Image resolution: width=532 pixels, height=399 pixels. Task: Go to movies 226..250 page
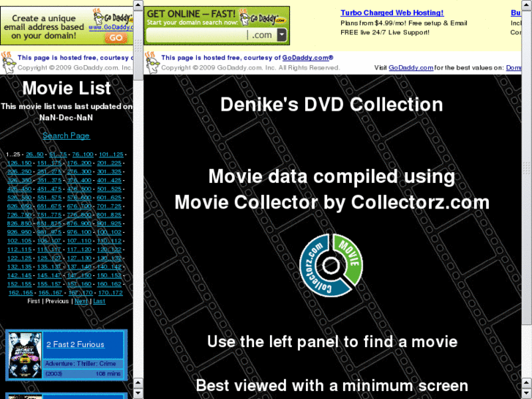click(x=19, y=172)
